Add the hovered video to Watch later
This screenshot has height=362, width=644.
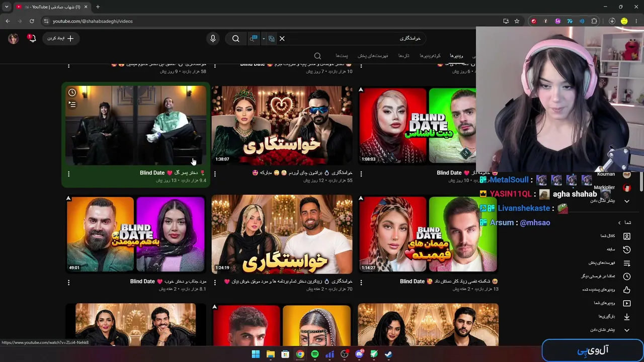72,93
